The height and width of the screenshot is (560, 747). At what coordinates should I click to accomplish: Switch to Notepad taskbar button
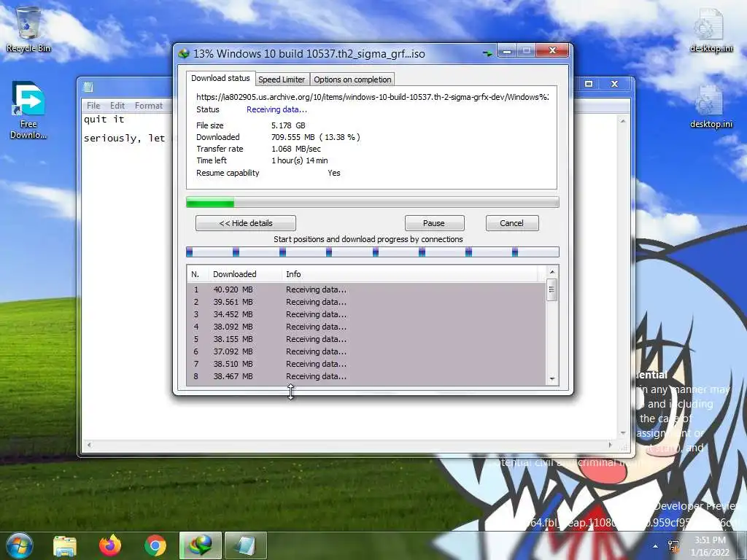click(245, 545)
